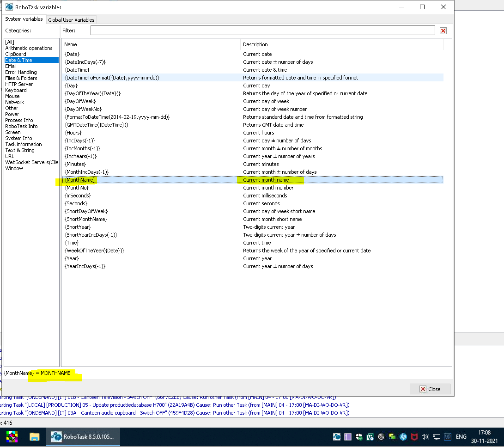
Task: Open Windows Security shield tray icon
Action: point(359,437)
